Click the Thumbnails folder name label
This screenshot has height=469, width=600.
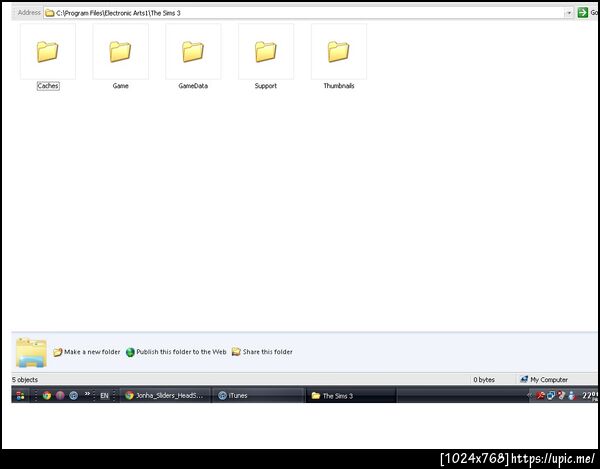(339, 86)
